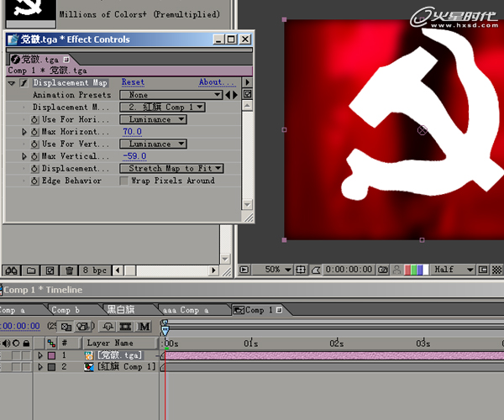Click the audio speaker column header icon
Viewport: 504px width, 420px height.
tap(6, 344)
